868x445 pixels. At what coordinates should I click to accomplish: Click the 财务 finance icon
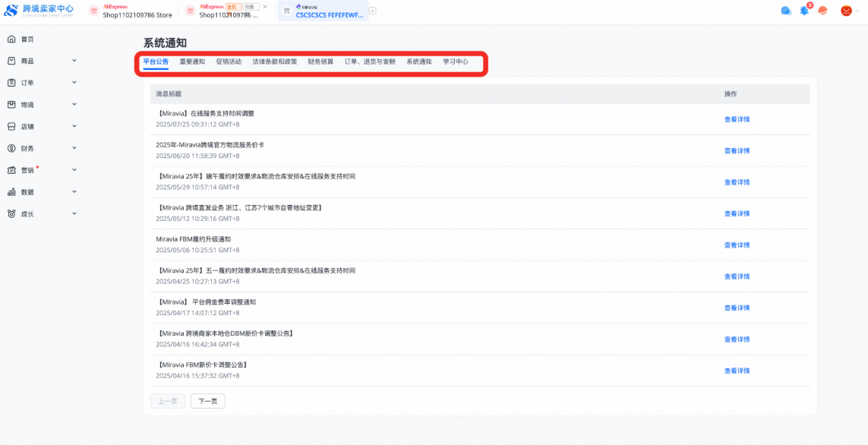(x=11, y=148)
